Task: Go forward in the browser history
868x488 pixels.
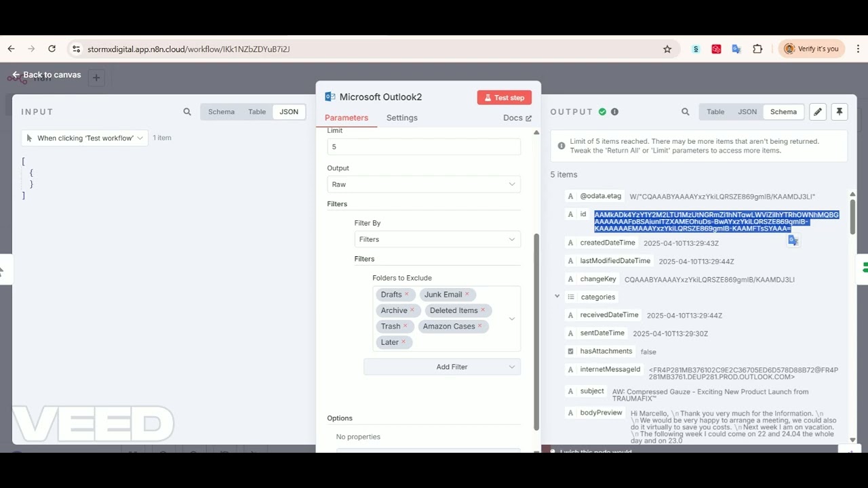Action: pos(31,49)
